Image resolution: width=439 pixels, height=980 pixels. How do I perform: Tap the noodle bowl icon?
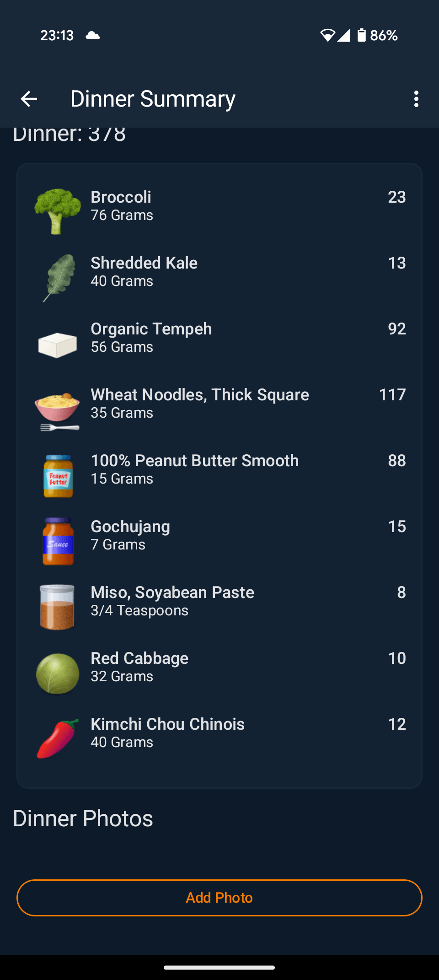(57, 410)
